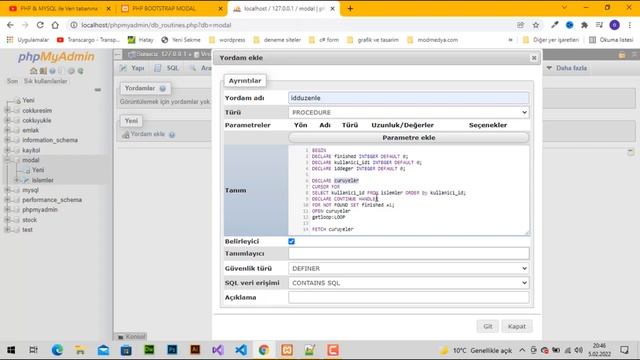Expand the cokluresim database node
Image resolution: width=640 pixels, height=360 pixels.
(7, 110)
